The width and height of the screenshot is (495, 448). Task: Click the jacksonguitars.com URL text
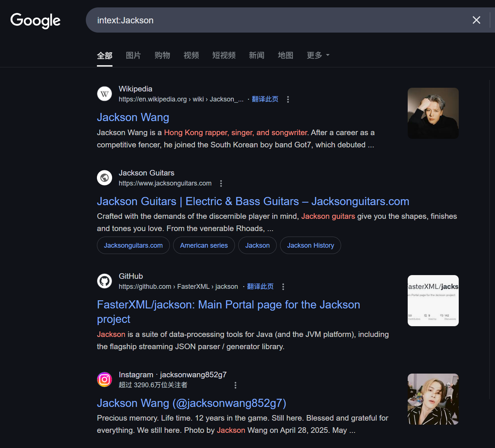coord(165,183)
